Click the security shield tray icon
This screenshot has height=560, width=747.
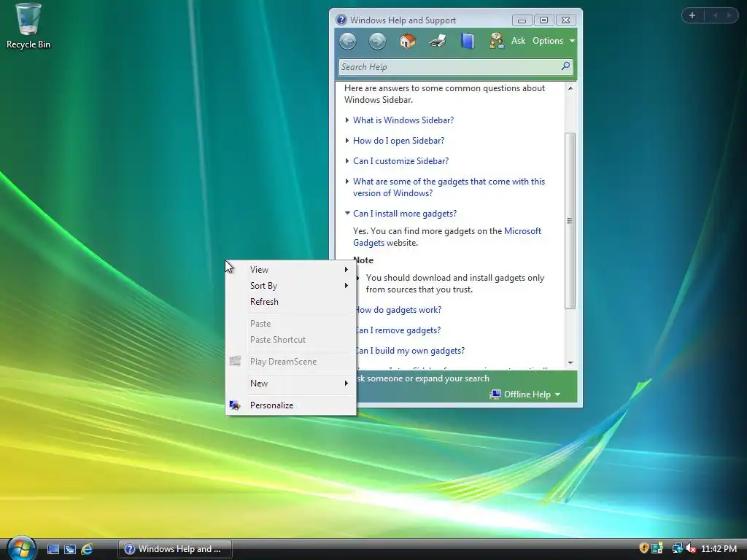643,548
